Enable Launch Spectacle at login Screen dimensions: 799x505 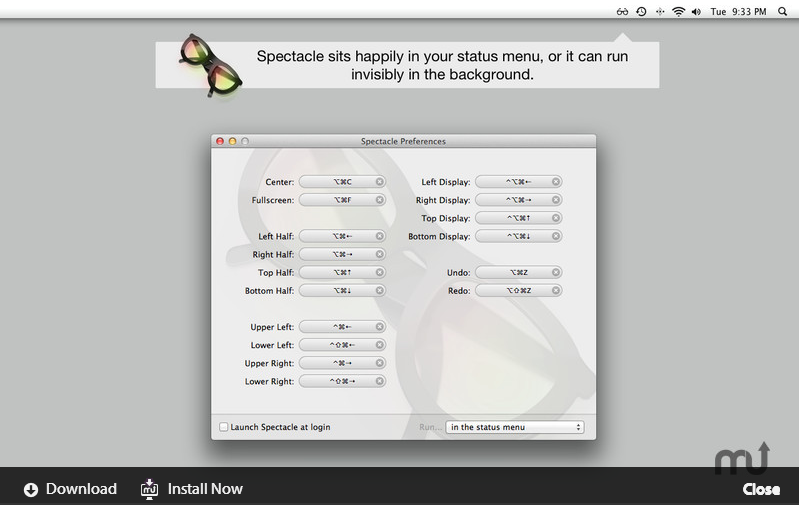(223, 427)
